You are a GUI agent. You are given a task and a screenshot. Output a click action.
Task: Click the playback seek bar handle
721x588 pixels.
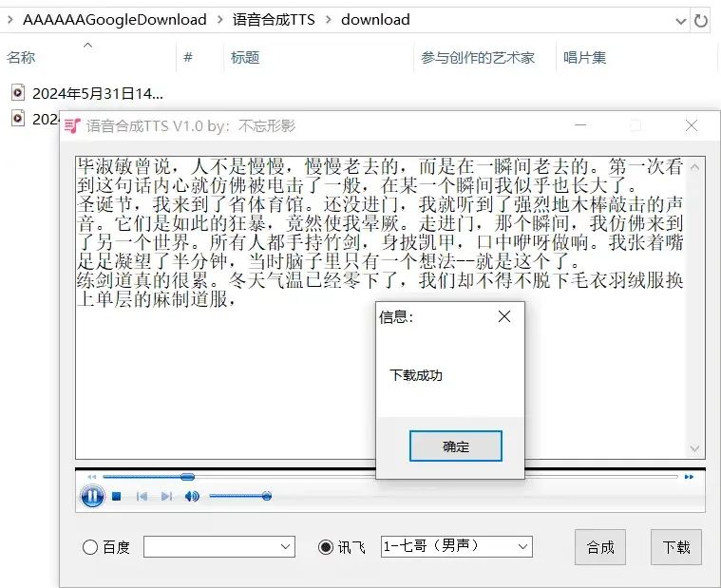click(187, 477)
